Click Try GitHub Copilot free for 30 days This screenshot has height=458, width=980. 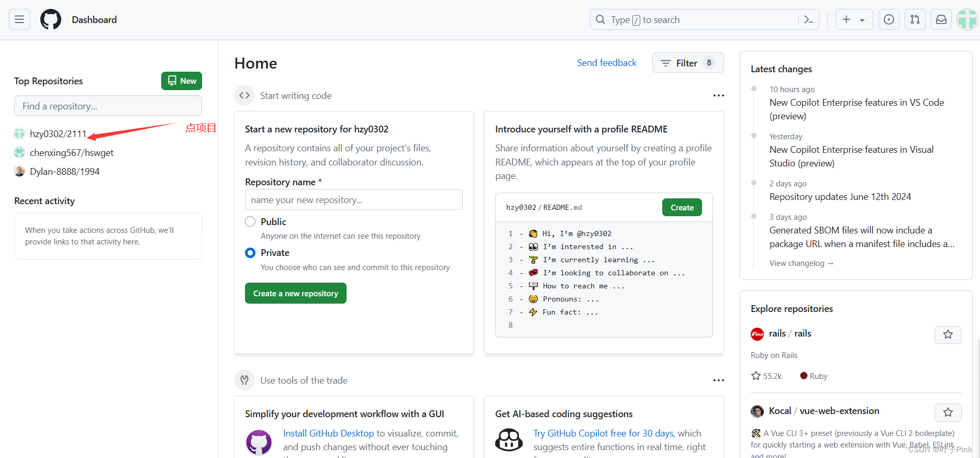click(604, 433)
